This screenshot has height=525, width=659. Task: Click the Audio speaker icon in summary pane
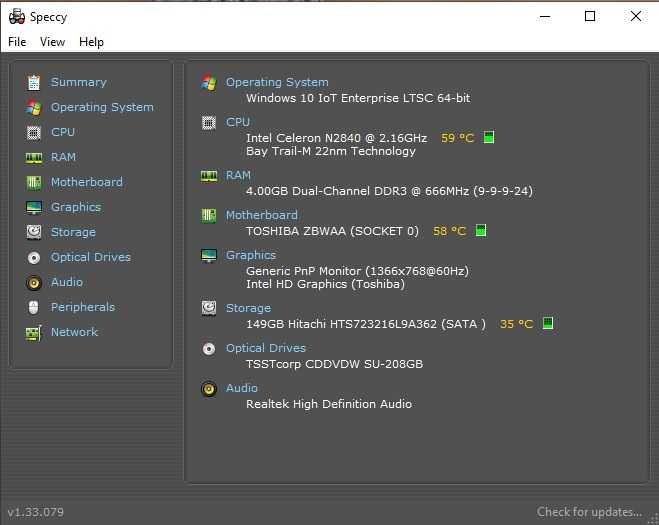[208, 389]
